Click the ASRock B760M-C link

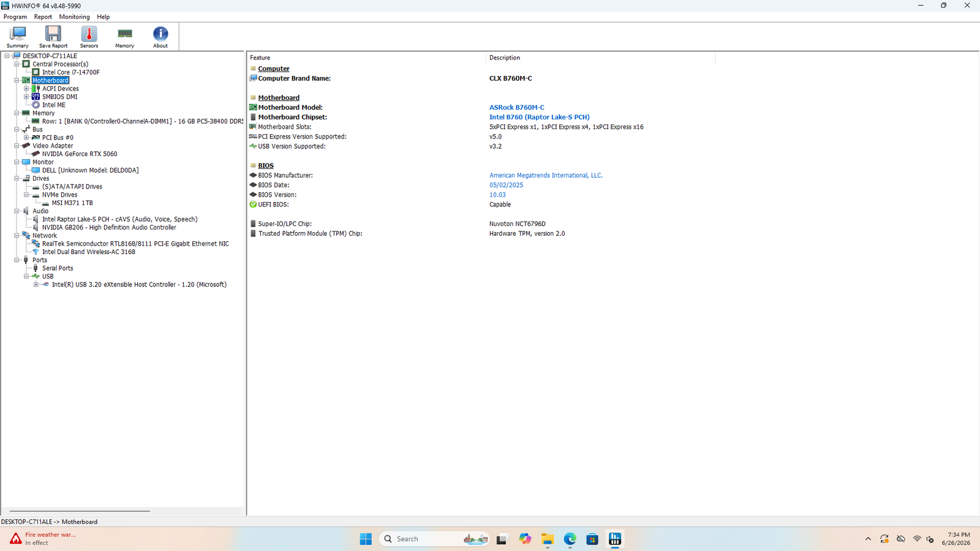(516, 107)
